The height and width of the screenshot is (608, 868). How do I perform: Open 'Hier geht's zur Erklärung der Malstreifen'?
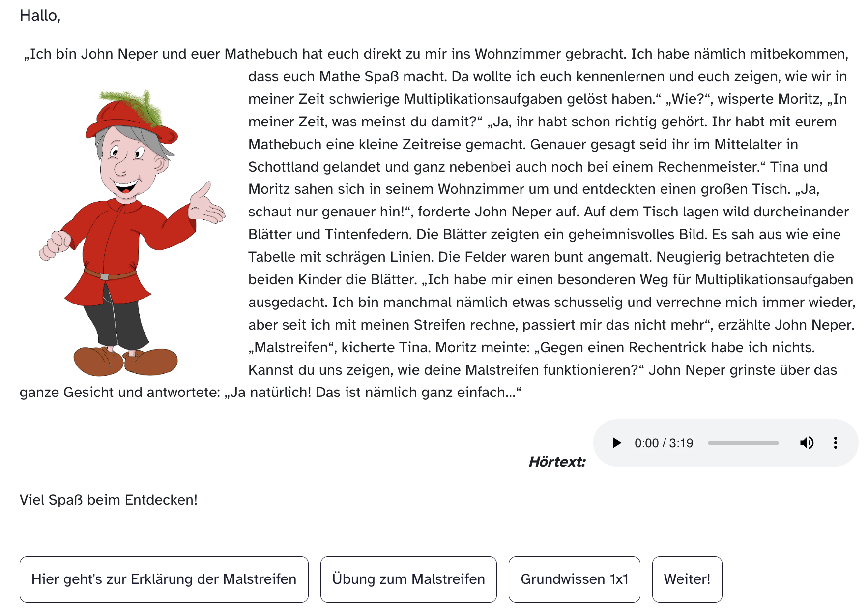tap(164, 579)
